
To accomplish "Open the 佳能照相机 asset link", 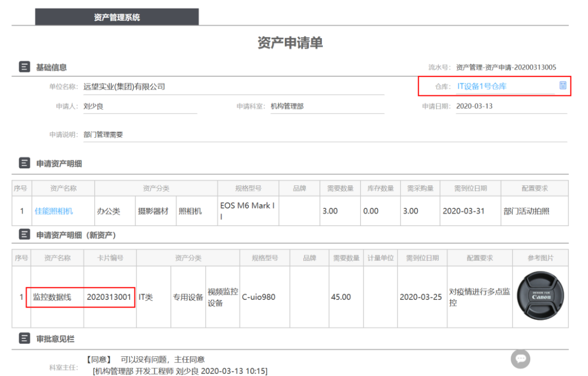I will (54, 211).
